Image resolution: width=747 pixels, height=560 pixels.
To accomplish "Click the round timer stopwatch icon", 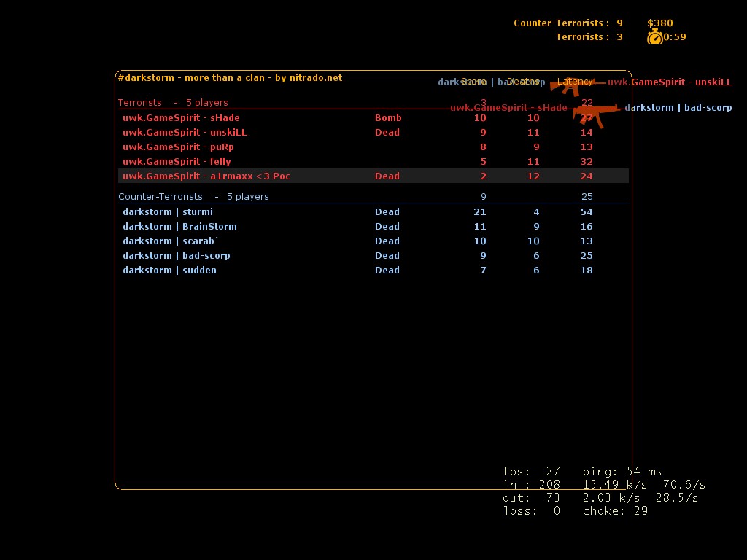I will click(654, 37).
